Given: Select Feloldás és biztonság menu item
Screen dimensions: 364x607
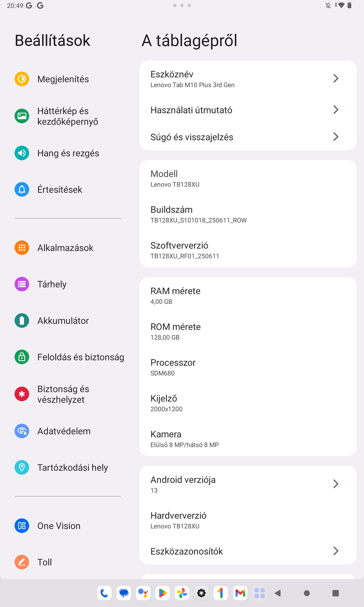Looking at the screenshot, I should (80, 357).
